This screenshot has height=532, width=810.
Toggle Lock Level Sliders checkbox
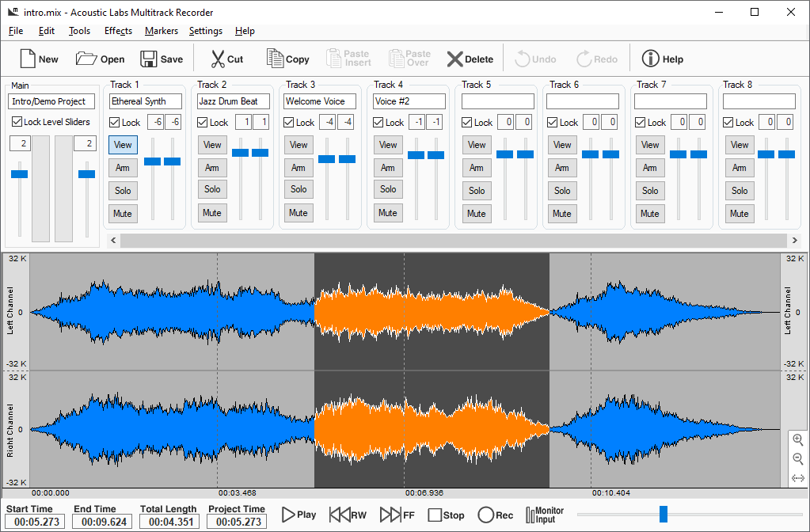(17, 122)
